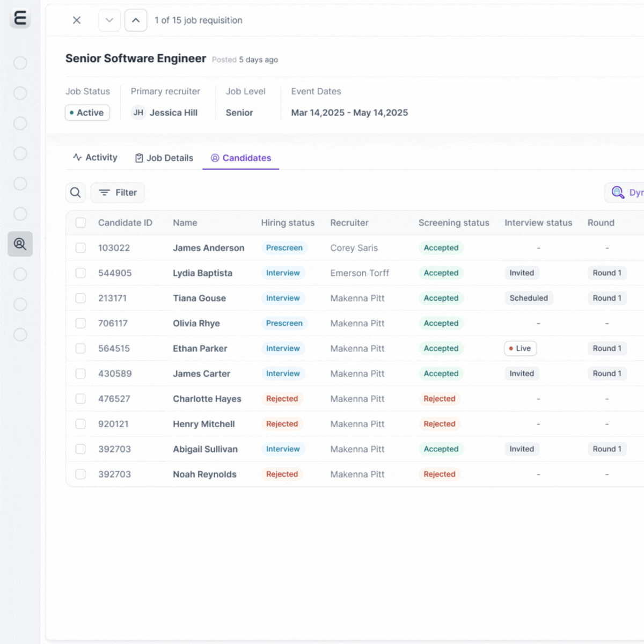This screenshot has height=644, width=644.
Task: Click the app logo in the sidebar
Action: [20, 18]
